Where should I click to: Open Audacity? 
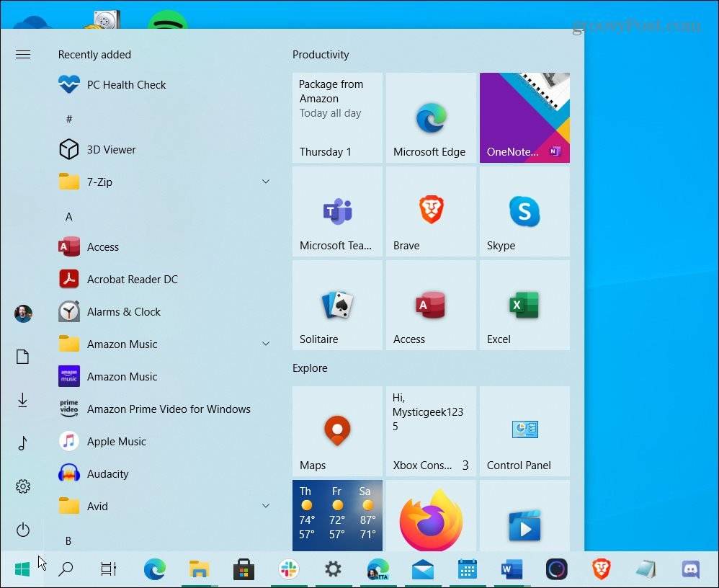tap(165, 473)
